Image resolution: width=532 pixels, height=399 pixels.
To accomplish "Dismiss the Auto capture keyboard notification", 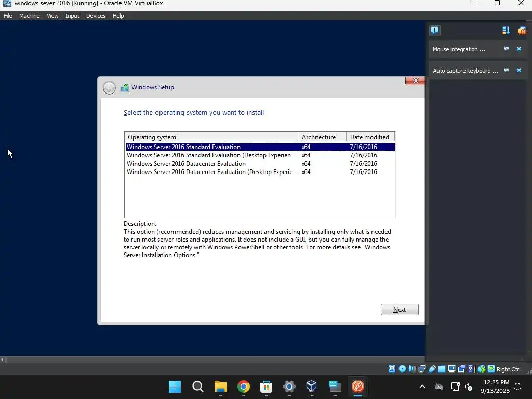I will coord(519,70).
